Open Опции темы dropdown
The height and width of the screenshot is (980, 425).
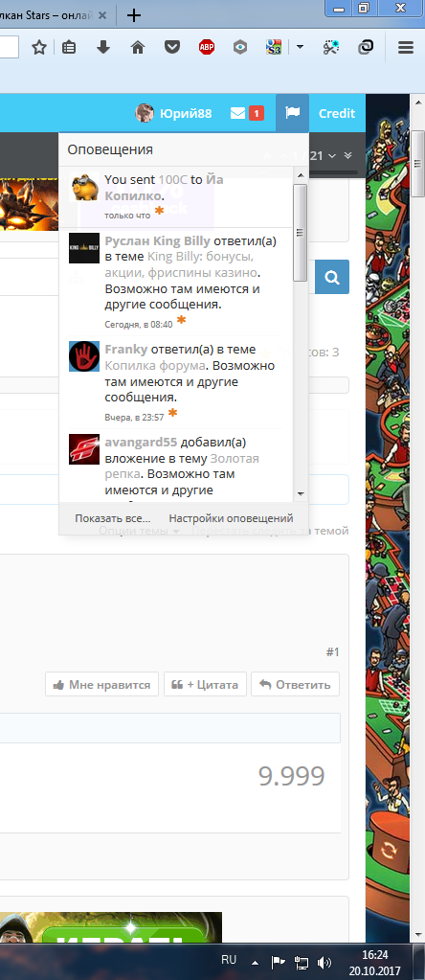(x=140, y=532)
